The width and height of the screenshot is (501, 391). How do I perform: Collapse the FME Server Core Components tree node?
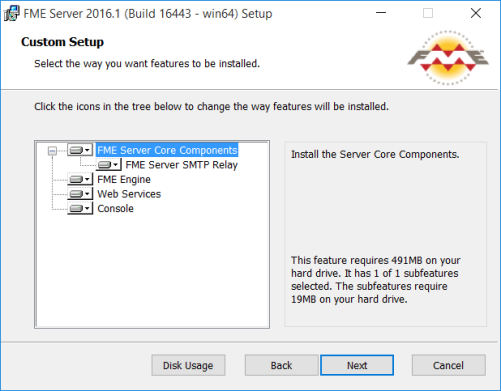[52, 151]
